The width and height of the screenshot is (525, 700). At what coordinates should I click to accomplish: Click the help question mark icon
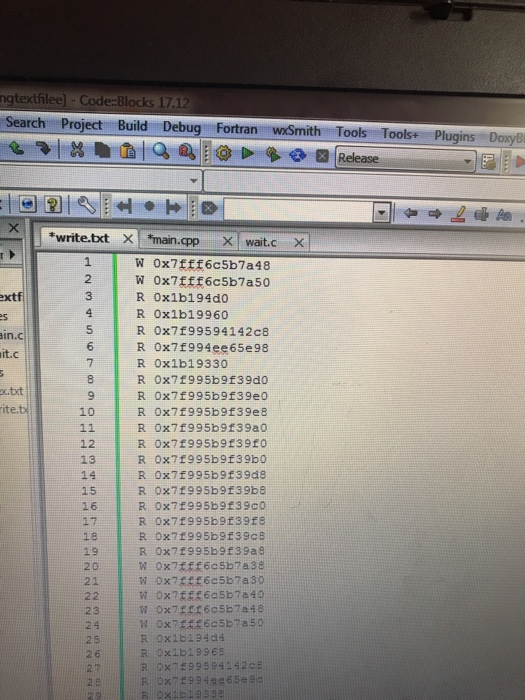[53, 205]
